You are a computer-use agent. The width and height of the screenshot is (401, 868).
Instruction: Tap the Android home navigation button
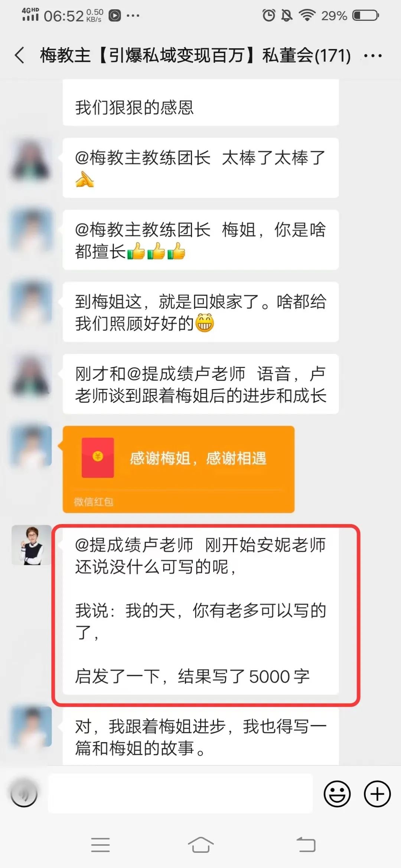(200, 845)
